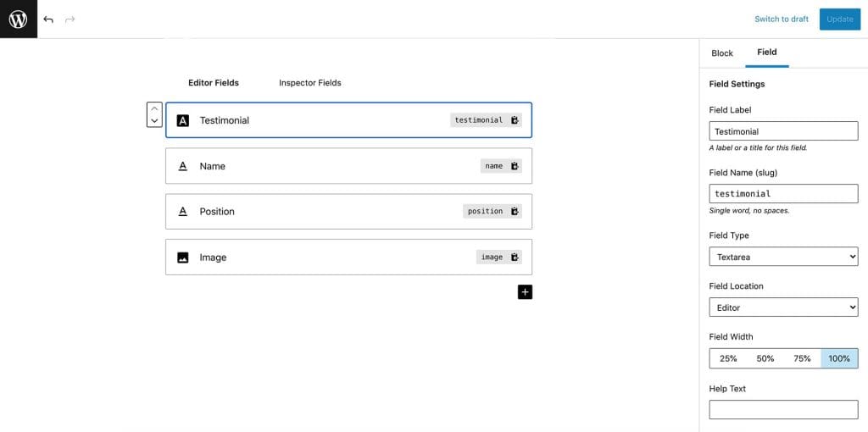Click 'A label or a title for this field.' text
Viewport: 868px width, 432px height.
click(758, 148)
